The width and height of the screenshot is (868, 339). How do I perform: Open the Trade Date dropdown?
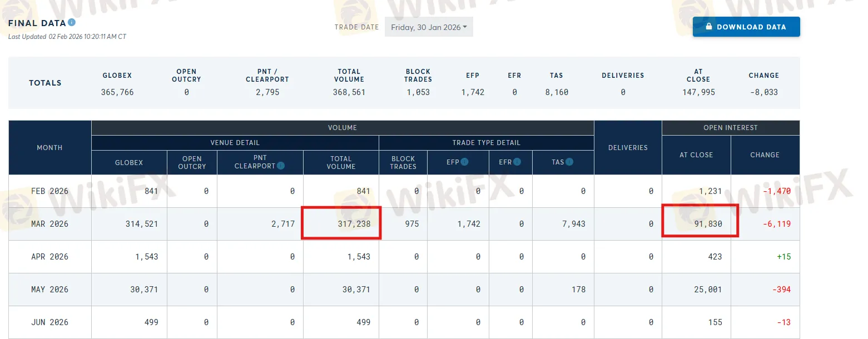click(428, 27)
